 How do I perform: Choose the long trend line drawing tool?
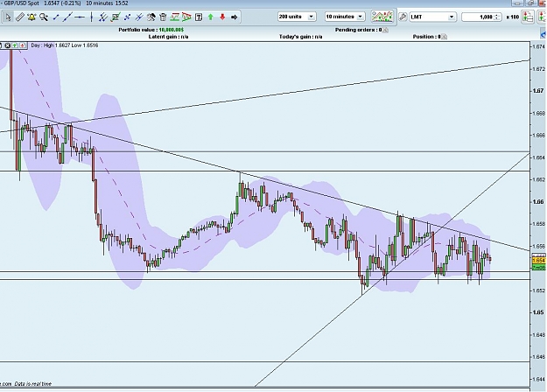click(67, 17)
